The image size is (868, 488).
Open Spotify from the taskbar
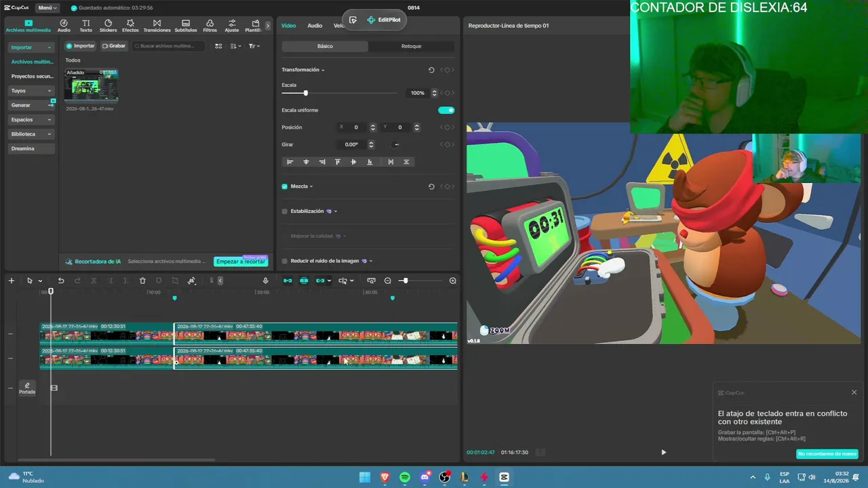pos(405,477)
